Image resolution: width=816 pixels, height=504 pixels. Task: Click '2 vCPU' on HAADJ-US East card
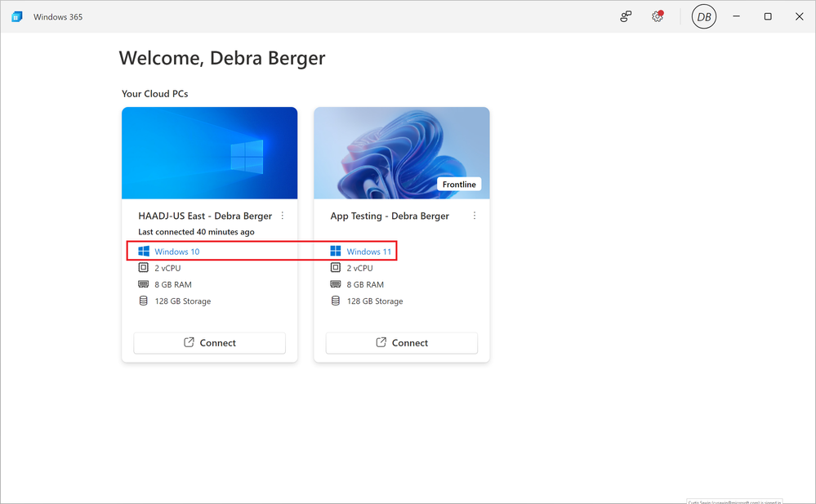pyautogui.click(x=167, y=268)
